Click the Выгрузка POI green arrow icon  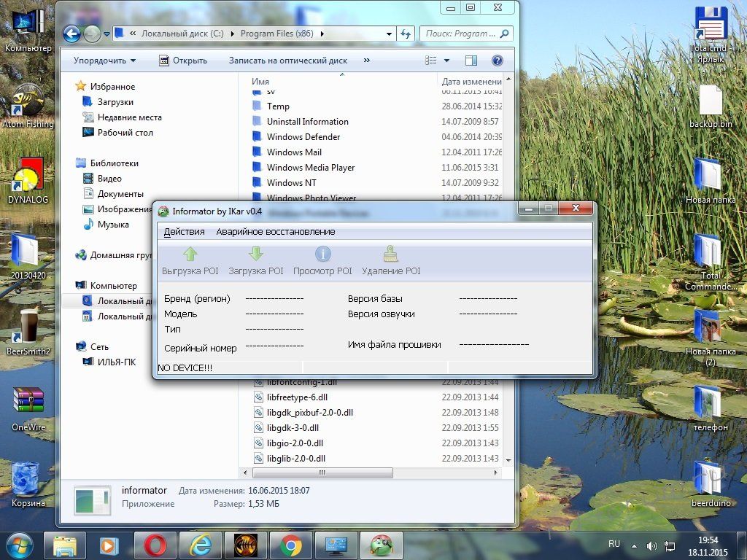click(x=190, y=254)
